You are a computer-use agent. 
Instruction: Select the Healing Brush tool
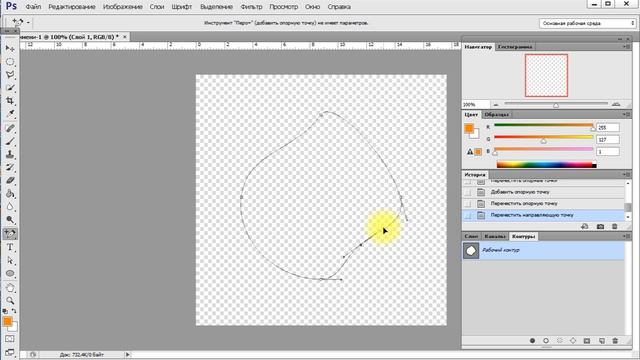(x=10, y=129)
